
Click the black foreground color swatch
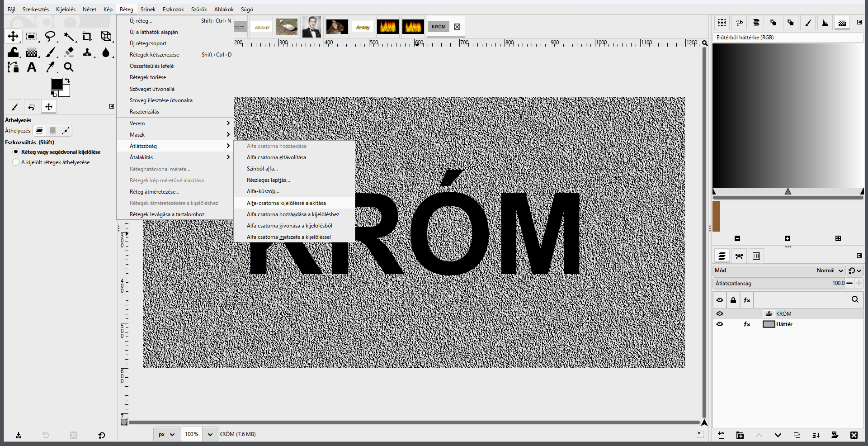tap(57, 84)
